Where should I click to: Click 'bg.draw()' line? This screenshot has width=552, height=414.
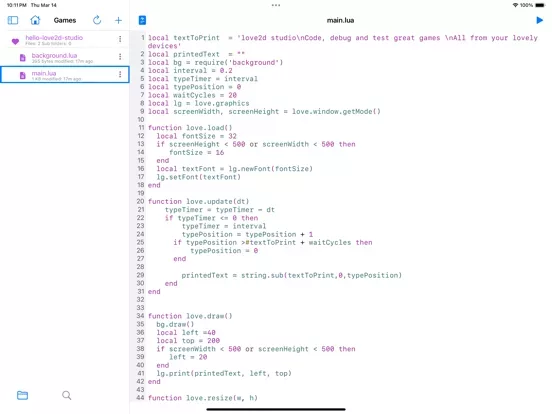(x=175, y=324)
